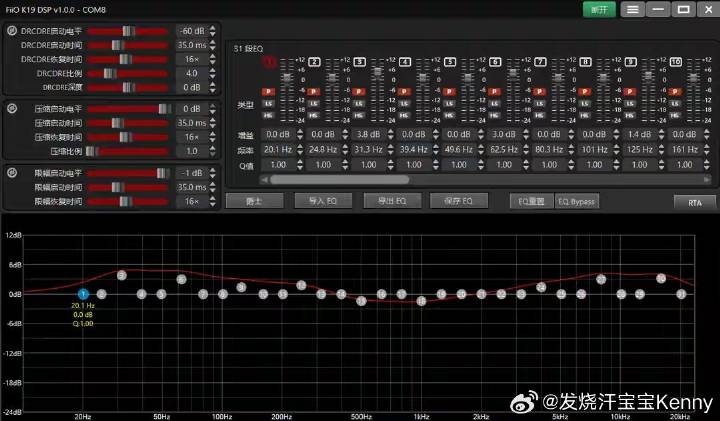Select EQ band 1 red circle
The image size is (720, 421).
coord(269,62)
